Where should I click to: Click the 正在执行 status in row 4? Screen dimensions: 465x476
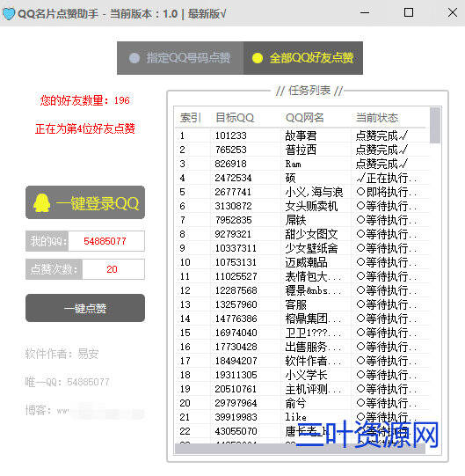pyautogui.click(x=387, y=178)
